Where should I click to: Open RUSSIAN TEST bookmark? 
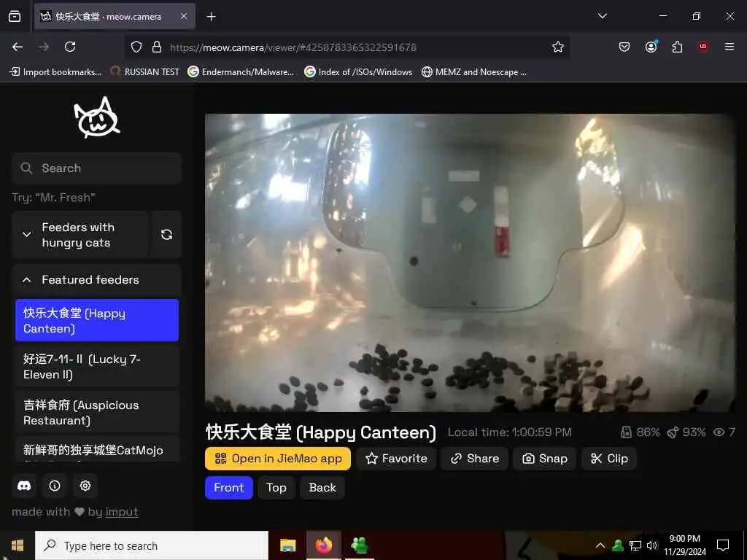point(145,72)
